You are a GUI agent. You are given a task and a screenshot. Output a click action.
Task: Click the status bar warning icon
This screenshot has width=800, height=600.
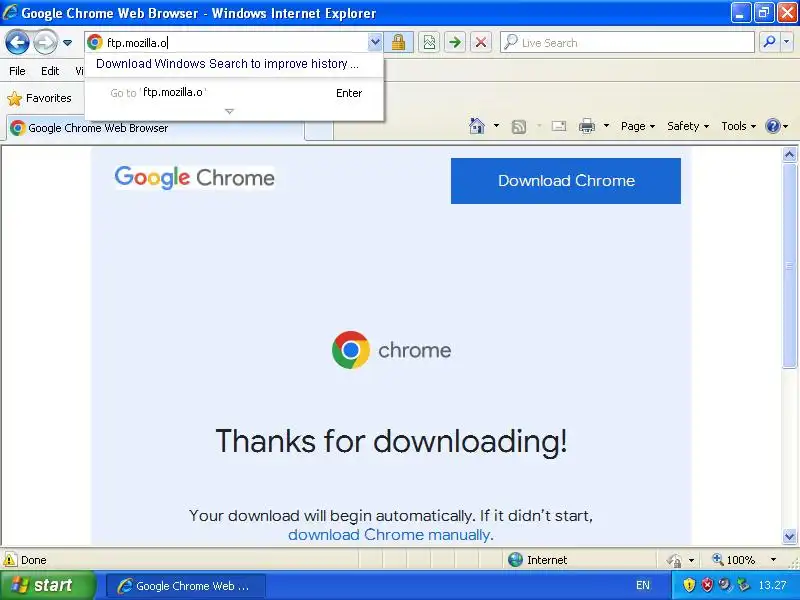pos(10,560)
